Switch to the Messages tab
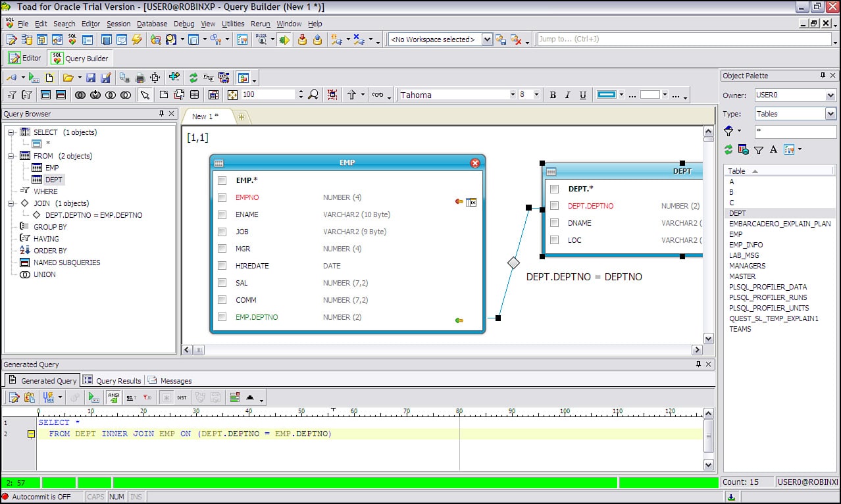Screen dimensions: 841x504 tap(170, 380)
